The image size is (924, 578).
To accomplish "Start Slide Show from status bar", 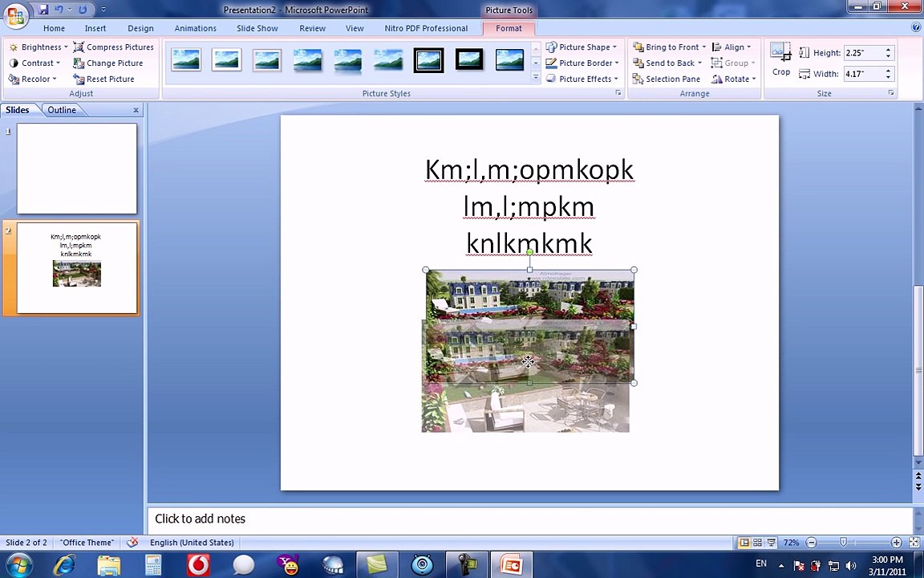I will pos(771,543).
